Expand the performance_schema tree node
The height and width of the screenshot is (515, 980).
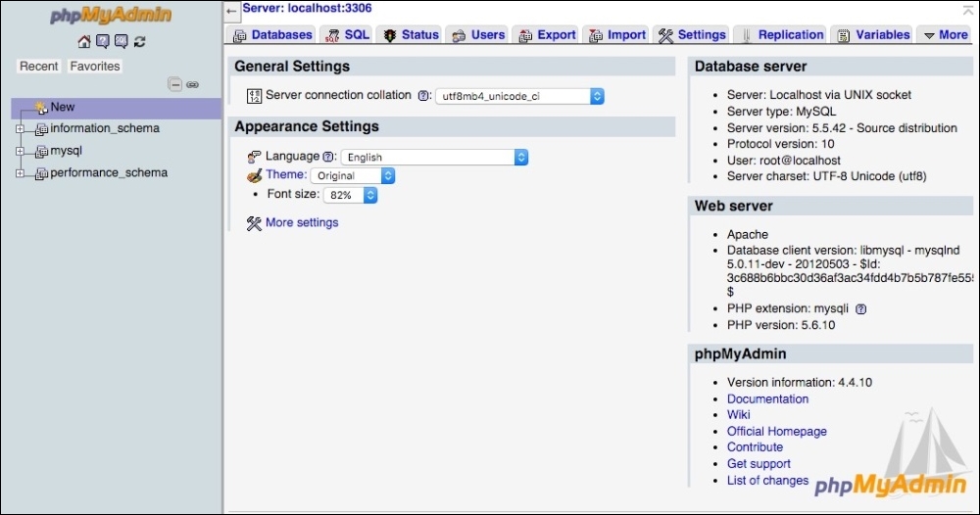pos(20,173)
